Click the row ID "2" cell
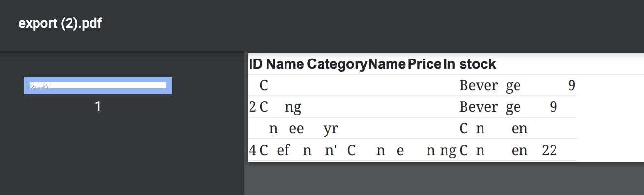The height and width of the screenshot is (195, 644). [252, 107]
